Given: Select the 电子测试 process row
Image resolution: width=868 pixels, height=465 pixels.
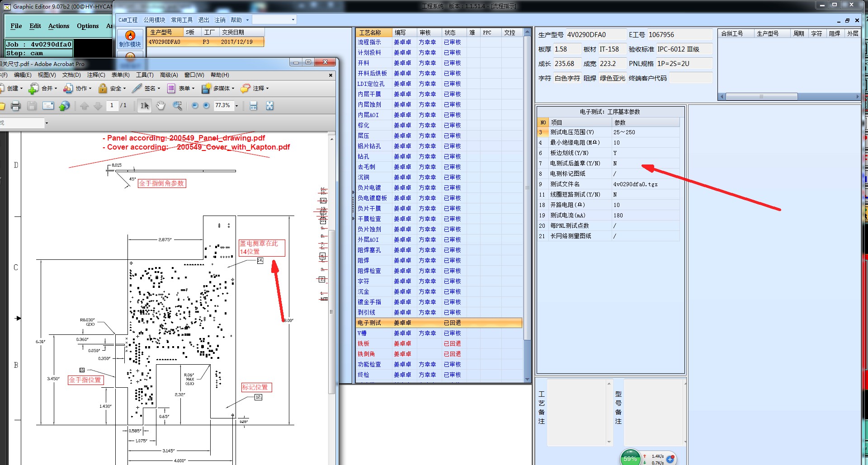Looking at the screenshot, I should [439, 323].
